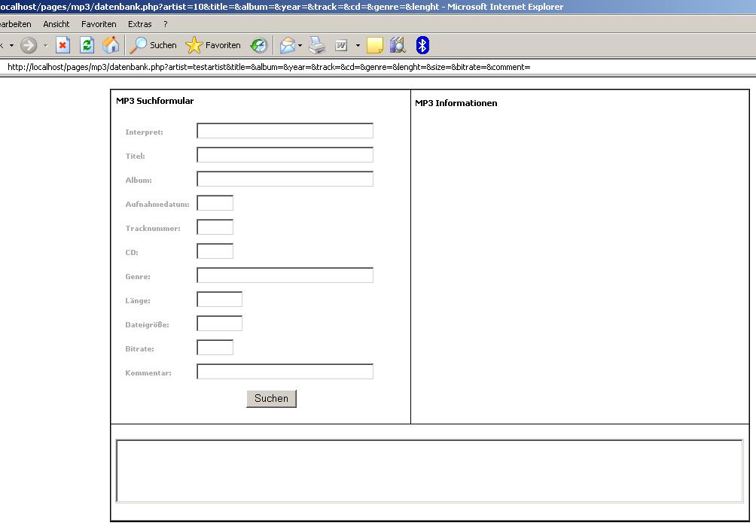This screenshot has height=532, width=756.
Task: Open the Extras menu
Action: (x=139, y=24)
